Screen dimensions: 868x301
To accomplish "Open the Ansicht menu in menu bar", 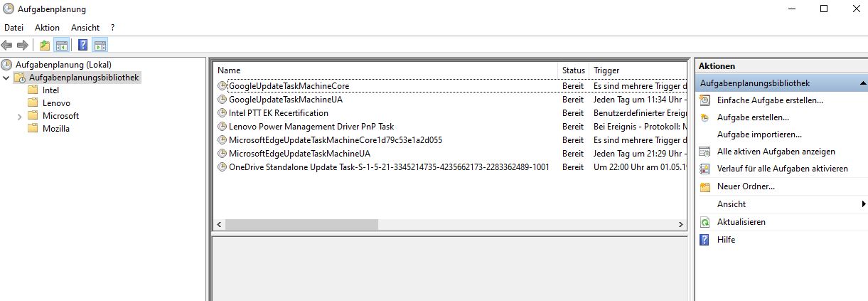I will pyautogui.click(x=85, y=27).
